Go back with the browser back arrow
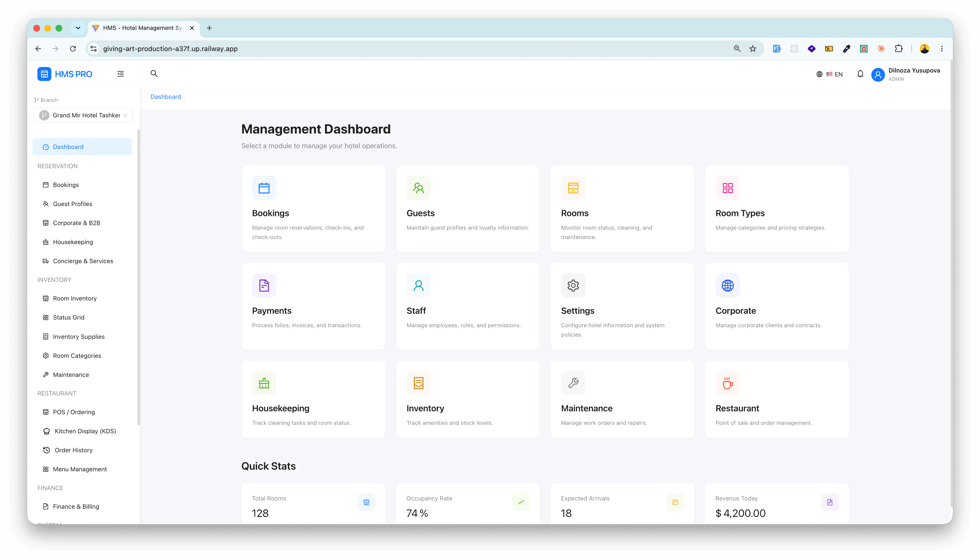 point(38,49)
